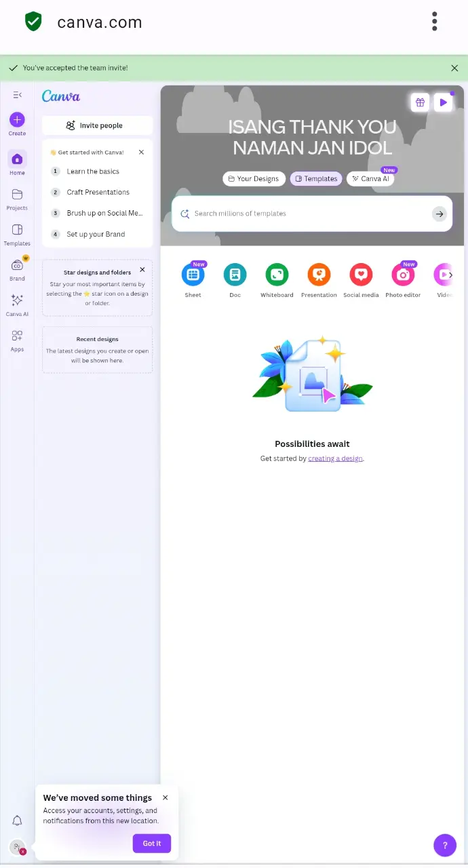This screenshot has height=868, width=468.
Task: Close the Star designs and folders card
Action: [142, 270]
